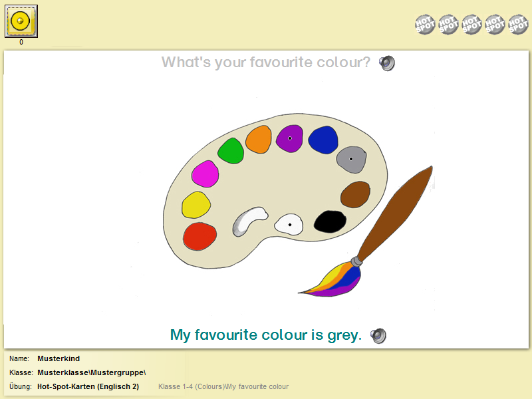
Task: Select the pink paint blob
Action: click(205, 174)
